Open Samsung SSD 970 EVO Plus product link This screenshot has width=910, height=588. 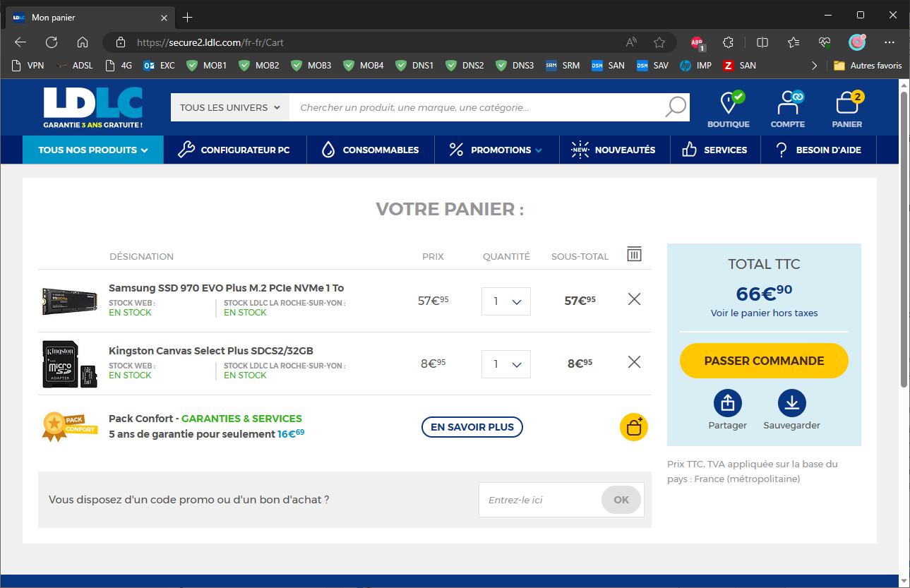tap(227, 288)
